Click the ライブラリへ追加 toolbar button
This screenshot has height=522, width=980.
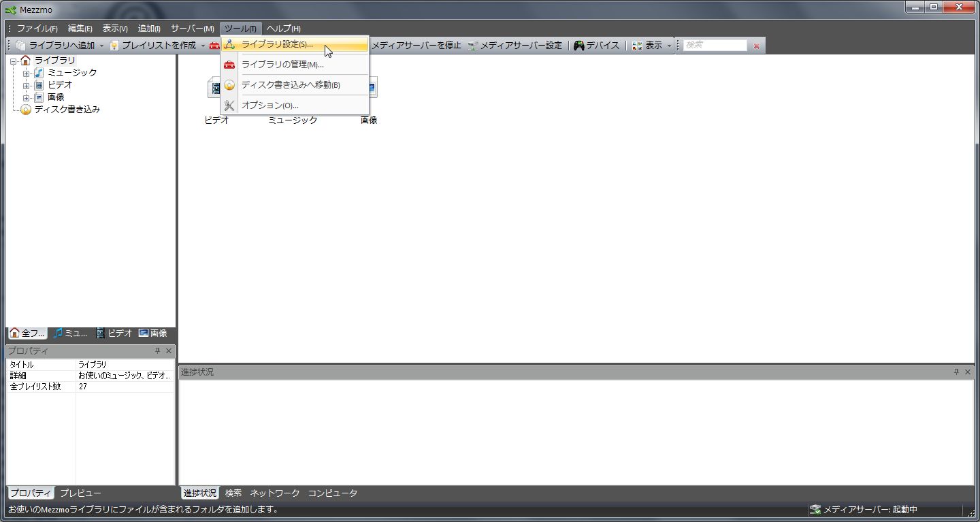pyautogui.click(x=56, y=46)
